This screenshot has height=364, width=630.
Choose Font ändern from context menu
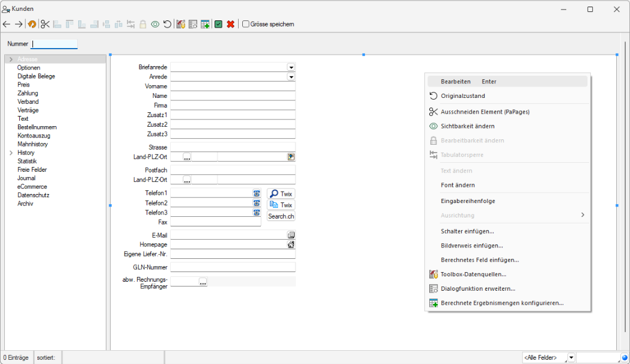(x=457, y=185)
